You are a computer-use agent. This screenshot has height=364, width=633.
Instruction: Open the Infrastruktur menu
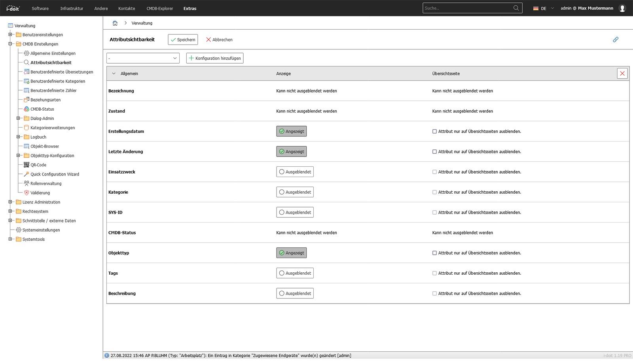click(72, 8)
